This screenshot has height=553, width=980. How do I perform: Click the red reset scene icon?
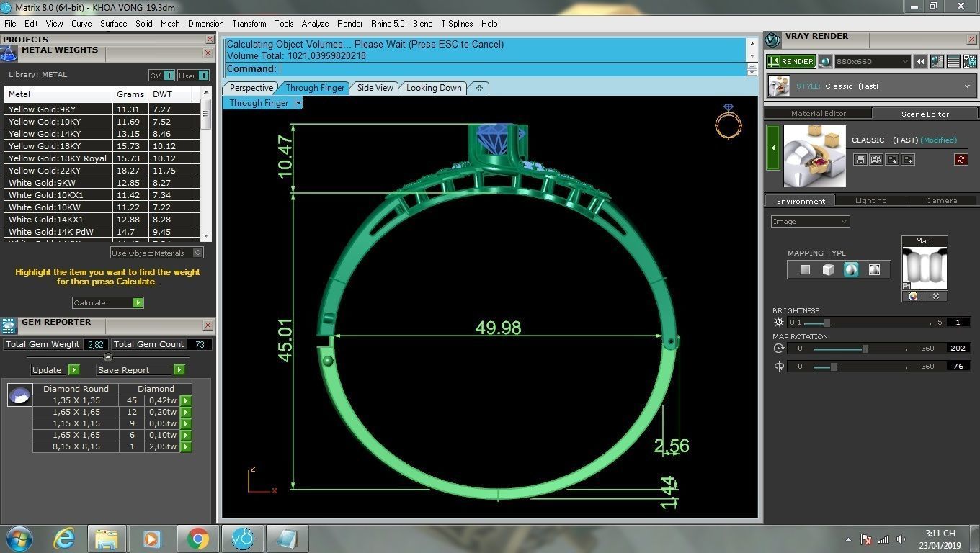[x=961, y=160]
